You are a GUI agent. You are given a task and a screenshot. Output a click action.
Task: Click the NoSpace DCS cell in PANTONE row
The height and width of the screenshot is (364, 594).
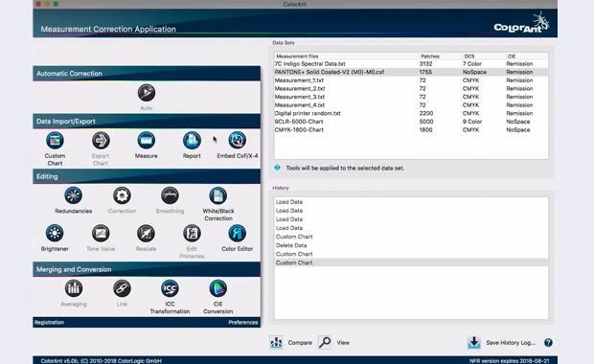[x=474, y=72]
